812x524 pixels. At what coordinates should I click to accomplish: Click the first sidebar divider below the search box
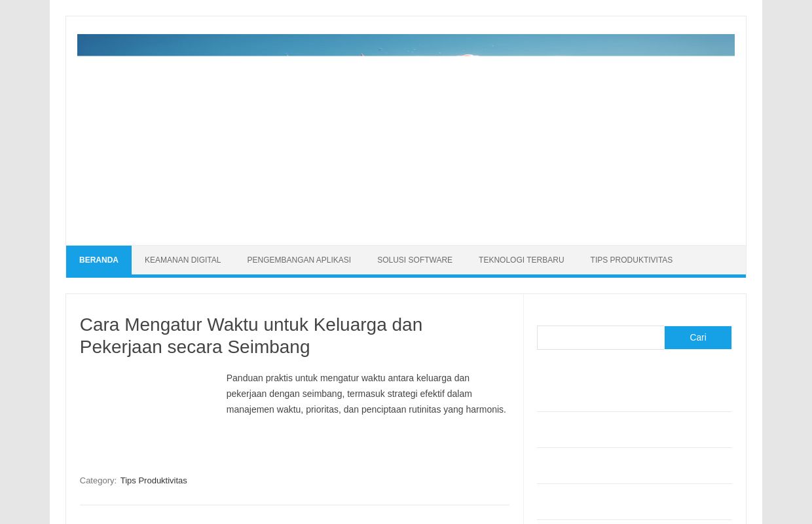pos(634,411)
